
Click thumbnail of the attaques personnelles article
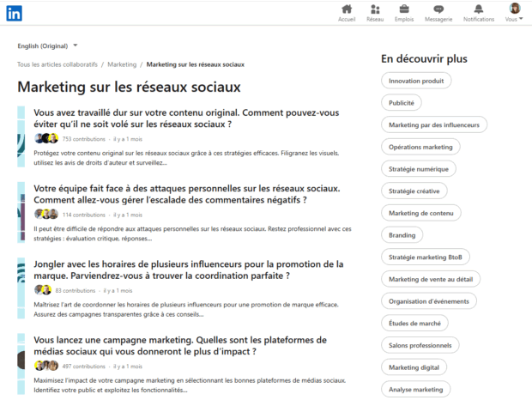click(x=21, y=212)
